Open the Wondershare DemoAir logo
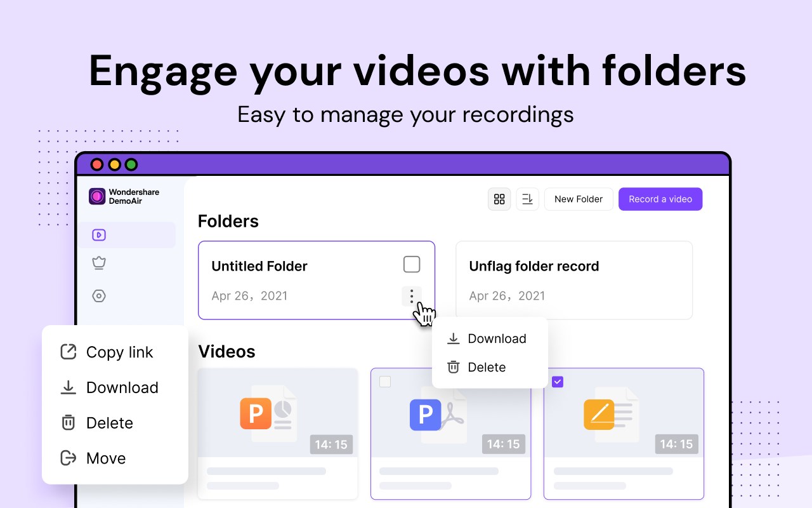The height and width of the screenshot is (508, 812). [x=124, y=196]
